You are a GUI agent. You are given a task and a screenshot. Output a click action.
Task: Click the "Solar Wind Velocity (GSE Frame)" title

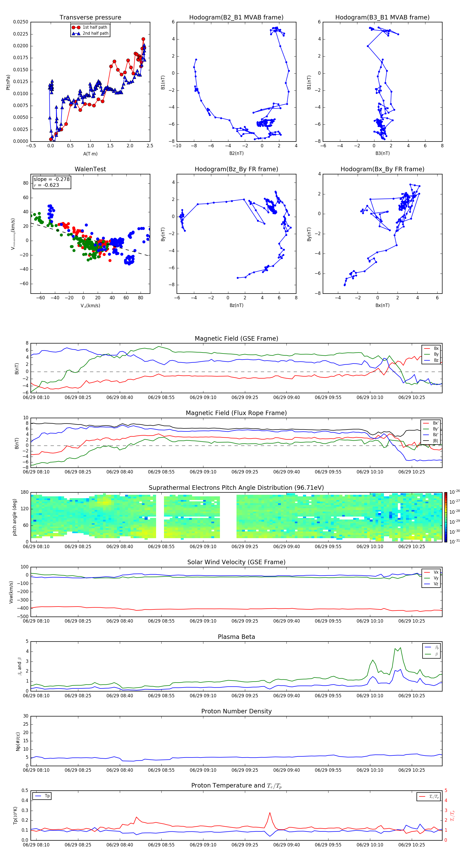tap(236, 562)
